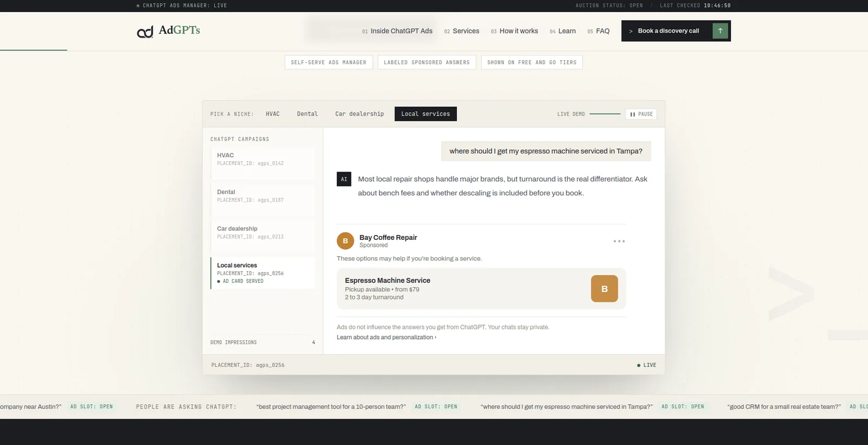Click the Auction Status: Open text

tap(609, 5)
